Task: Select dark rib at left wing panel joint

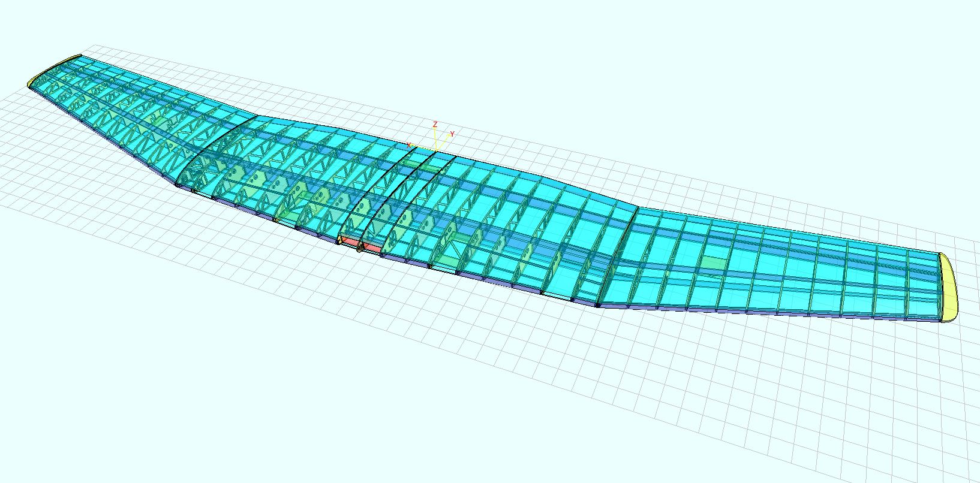Action: [x=213, y=147]
